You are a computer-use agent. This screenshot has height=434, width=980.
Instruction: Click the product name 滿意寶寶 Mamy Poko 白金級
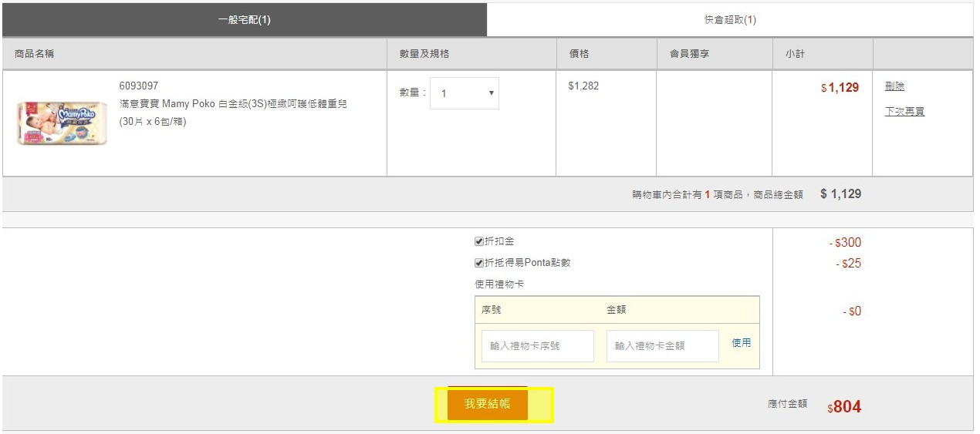coord(233,103)
